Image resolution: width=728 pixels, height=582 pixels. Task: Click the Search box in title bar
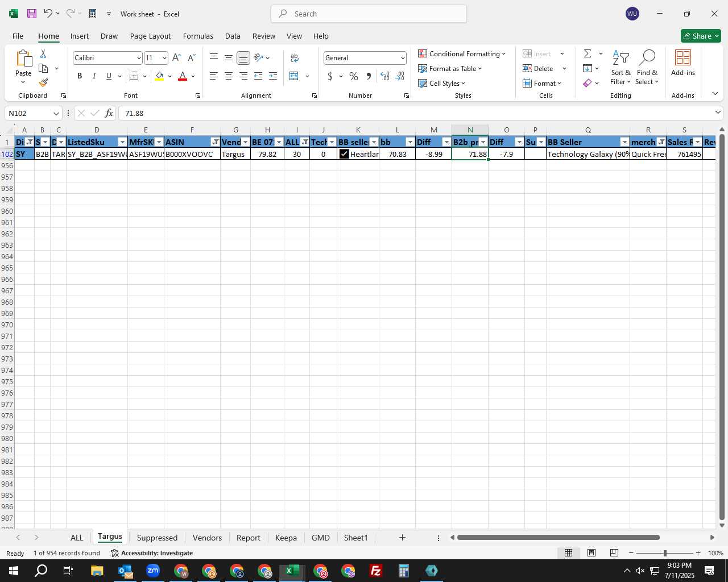coord(369,14)
